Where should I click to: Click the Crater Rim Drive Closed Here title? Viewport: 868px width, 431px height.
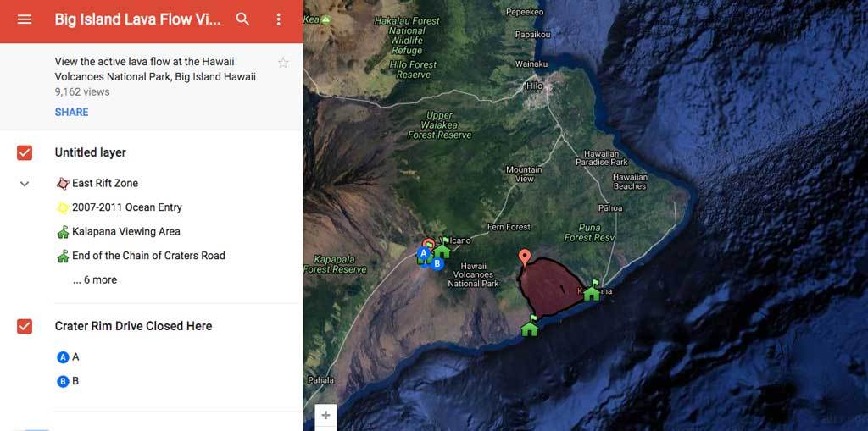[x=133, y=327]
